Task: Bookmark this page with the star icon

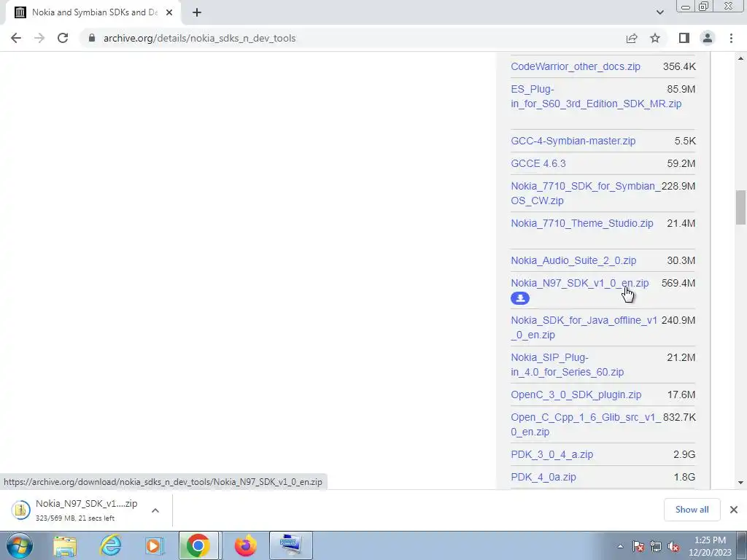Action: point(655,38)
